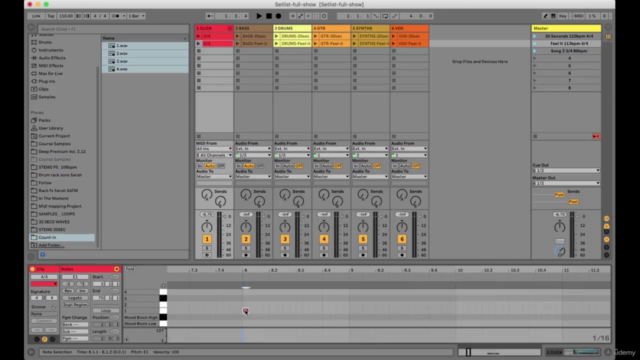The height and width of the screenshot is (360, 640).
Task: Open the Count-In folder
Action: (47, 237)
